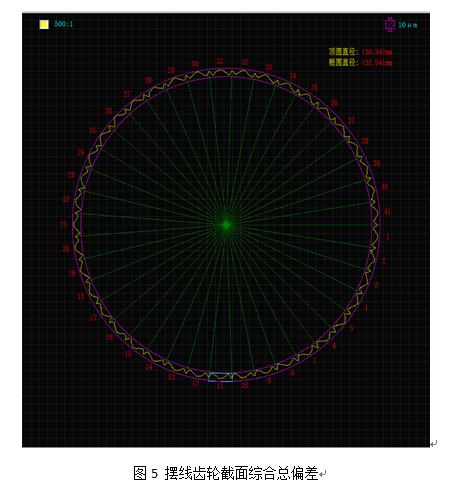Click the tip circle diameter value 136.942mm
This screenshot has height=490, width=454.
377,52
